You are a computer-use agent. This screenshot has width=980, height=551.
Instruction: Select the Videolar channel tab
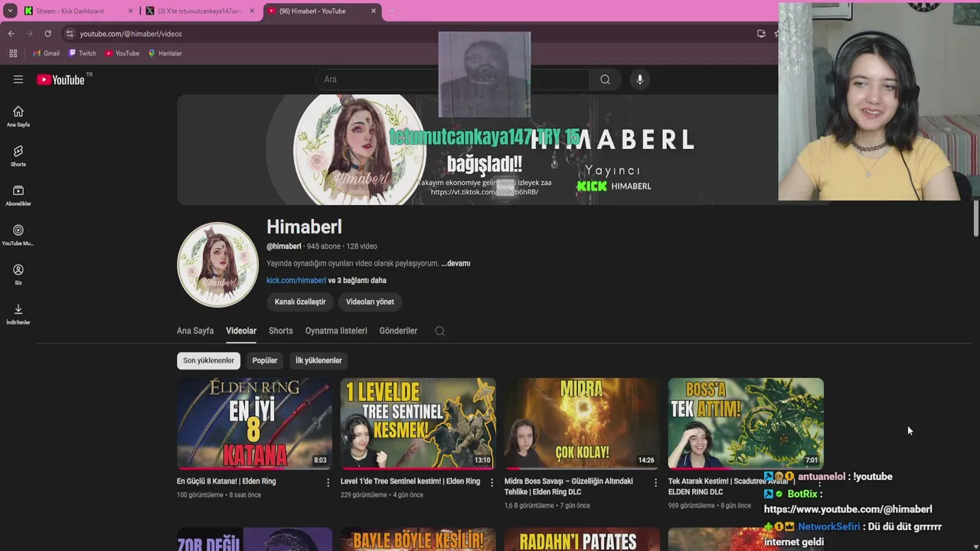point(241,331)
